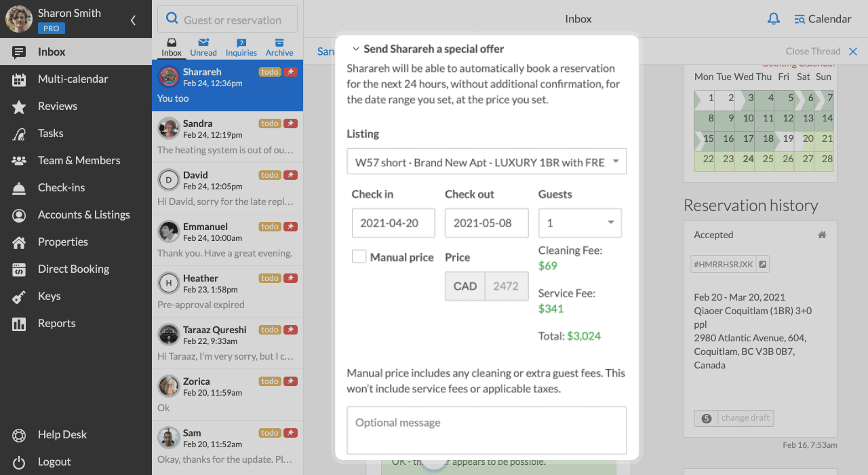This screenshot has width=868, height=475.
Task: Click the notification bell icon
Action: pos(773,19)
